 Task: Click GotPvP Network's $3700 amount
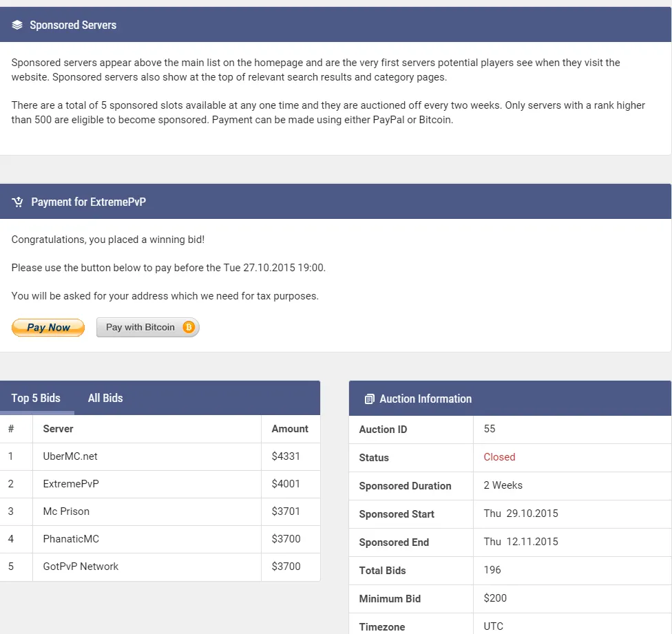(286, 567)
